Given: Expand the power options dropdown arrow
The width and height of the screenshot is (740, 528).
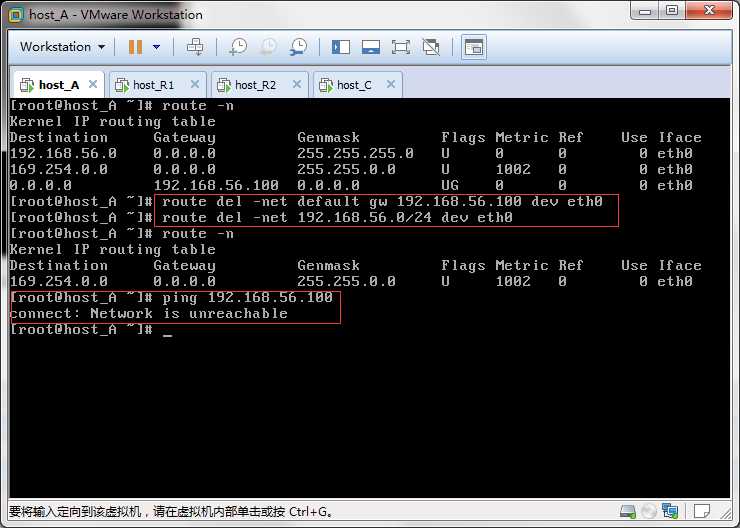Looking at the screenshot, I should pyautogui.click(x=157, y=47).
